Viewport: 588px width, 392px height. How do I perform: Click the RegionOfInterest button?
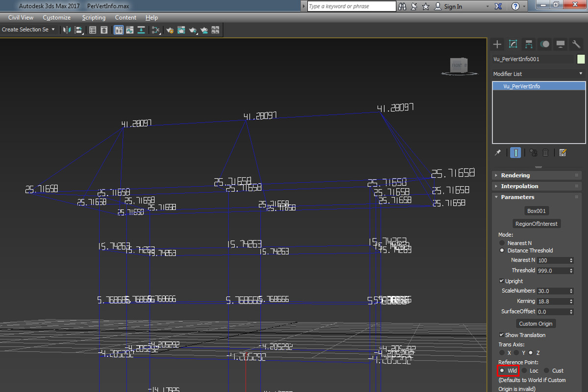click(x=537, y=224)
